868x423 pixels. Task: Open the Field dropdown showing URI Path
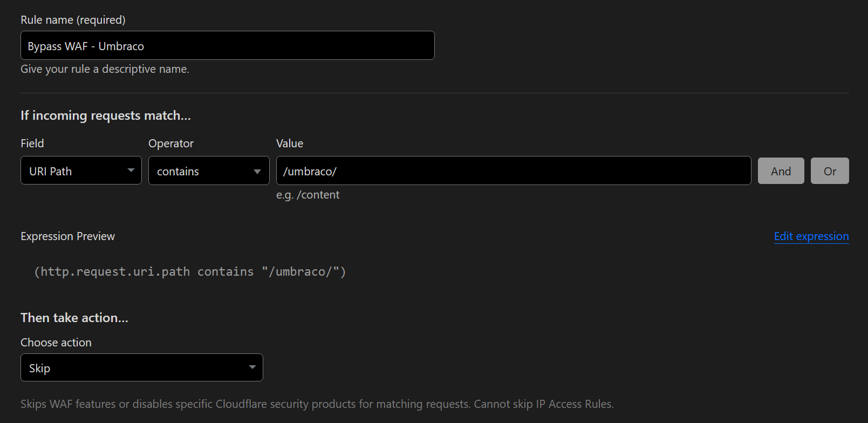[81, 170]
